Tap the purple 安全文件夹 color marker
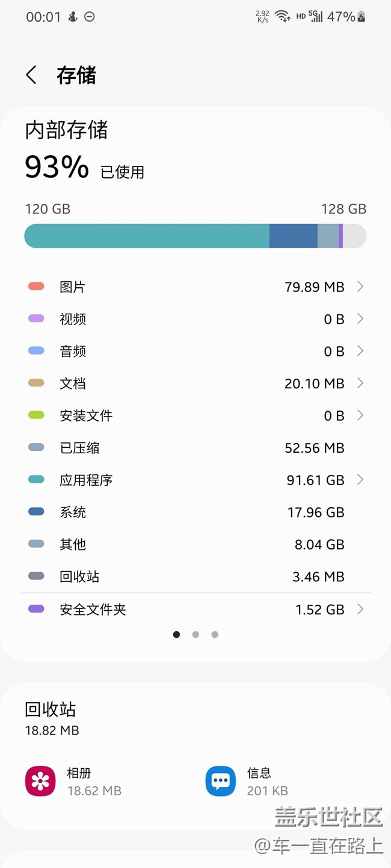391x868 pixels. 36,609
